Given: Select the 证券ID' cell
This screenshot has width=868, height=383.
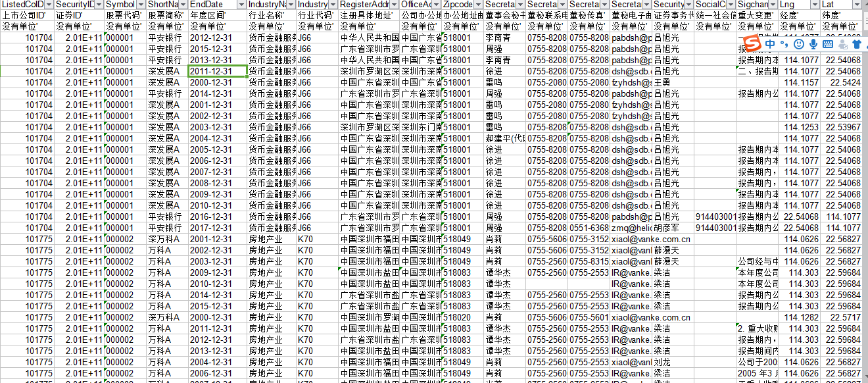Looking at the screenshot, I should click(79, 16).
